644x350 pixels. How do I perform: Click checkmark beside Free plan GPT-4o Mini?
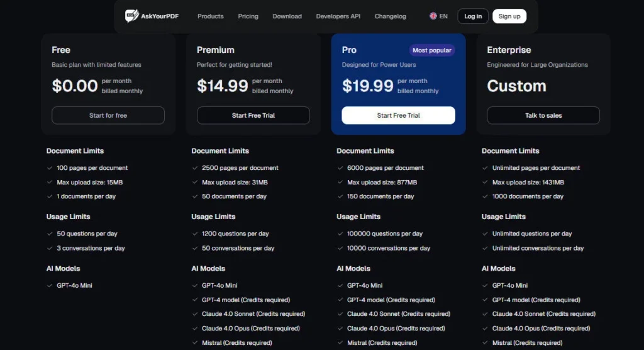(x=50, y=285)
